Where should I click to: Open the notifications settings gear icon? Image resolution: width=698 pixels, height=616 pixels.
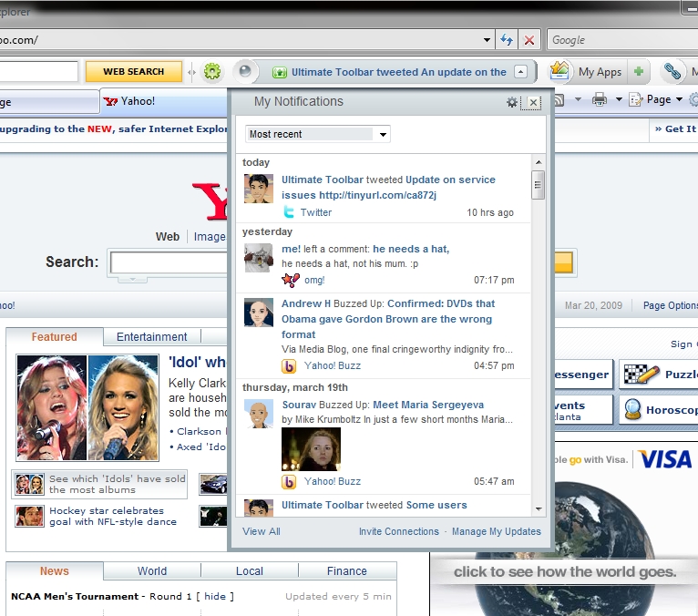pyautogui.click(x=512, y=103)
